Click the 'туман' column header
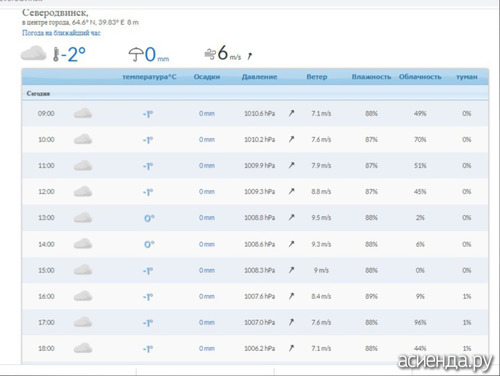This screenshot has width=500, height=376. [467, 77]
